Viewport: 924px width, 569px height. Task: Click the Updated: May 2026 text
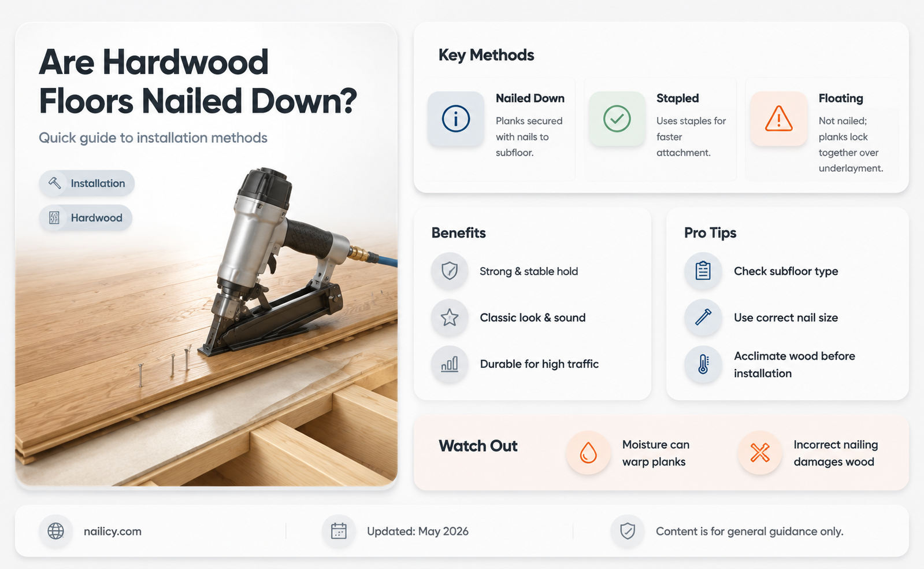click(418, 531)
